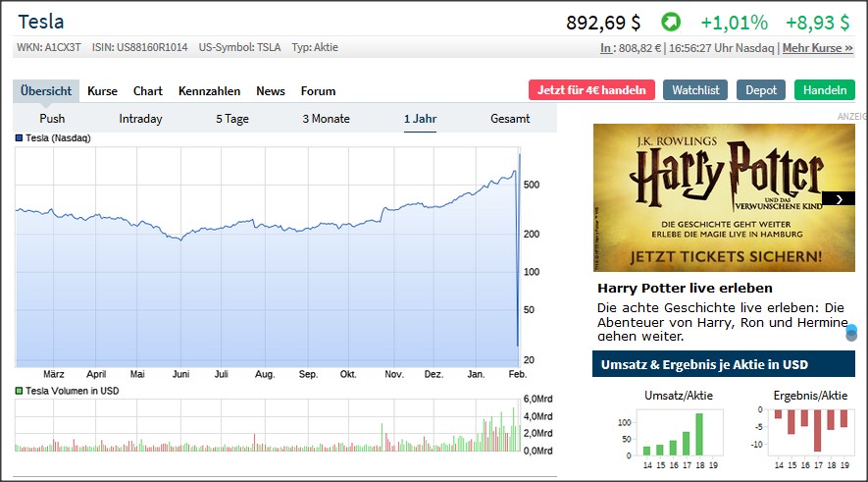Open the Kennzahlen tab
This screenshot has width=868, height=482.
click(x=209, y=91)
